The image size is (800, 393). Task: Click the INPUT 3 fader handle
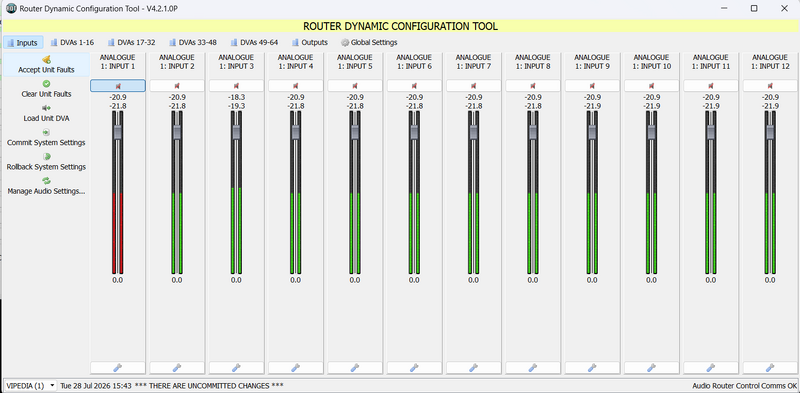point(236,132)
